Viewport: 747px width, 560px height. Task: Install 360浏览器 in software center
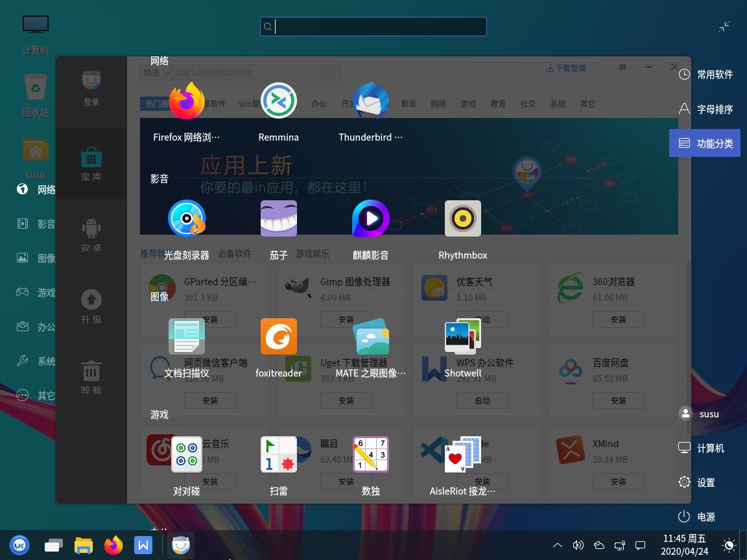coord(619,320)
